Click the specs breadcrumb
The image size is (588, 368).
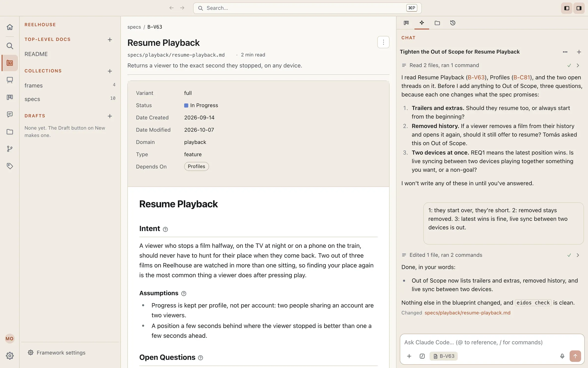pos(134,27)
